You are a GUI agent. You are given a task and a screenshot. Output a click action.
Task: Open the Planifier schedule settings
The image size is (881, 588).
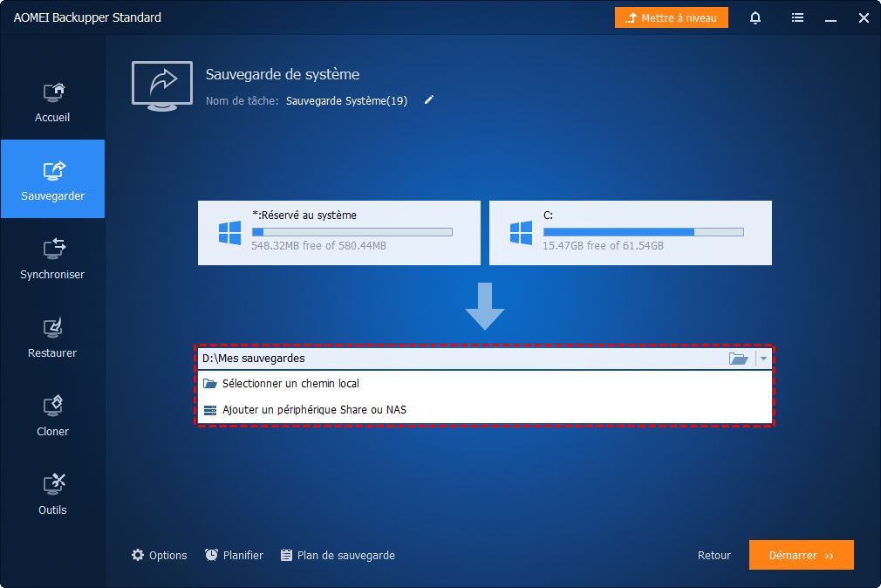point(235,556)
